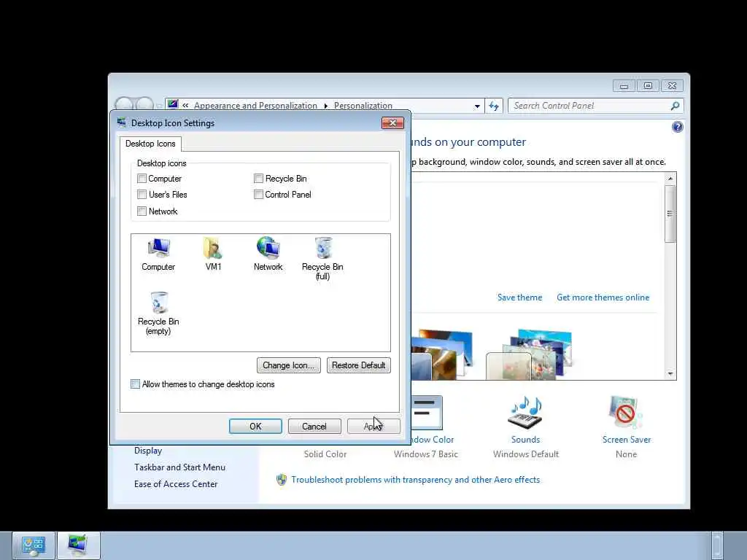
Task: Click the theme list scrollbar thumb
Action: click(670, 214)
